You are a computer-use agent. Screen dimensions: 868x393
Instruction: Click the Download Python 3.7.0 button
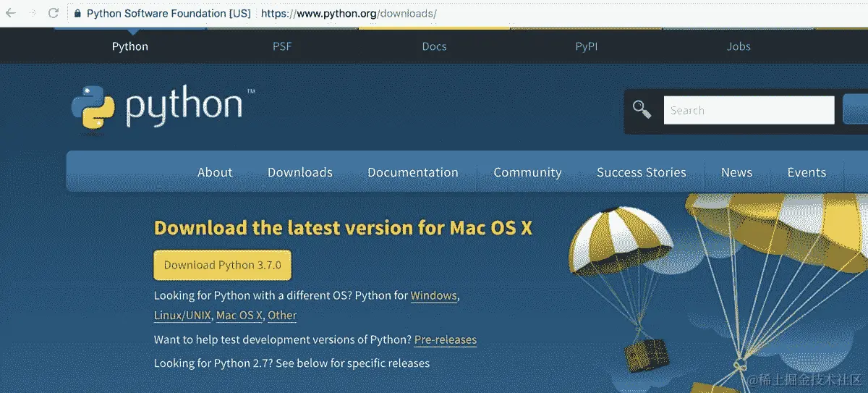tap(223, 265)
